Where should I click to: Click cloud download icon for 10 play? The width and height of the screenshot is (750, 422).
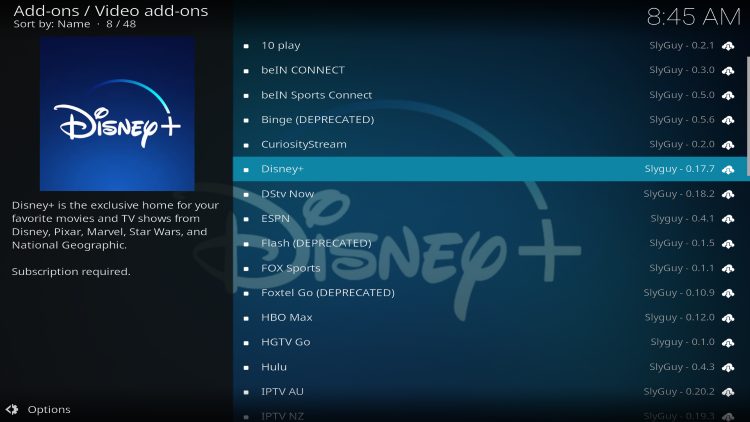click(728, 46)
